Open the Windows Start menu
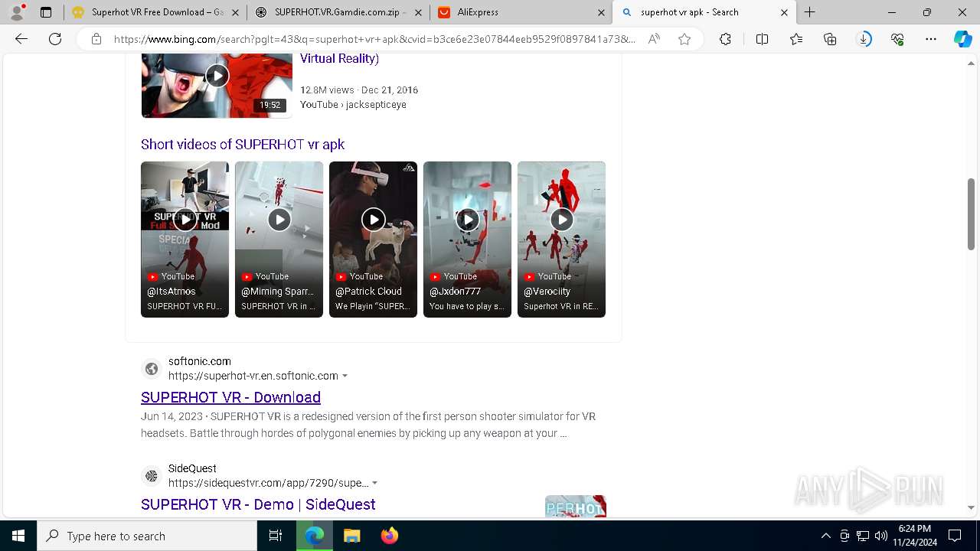Viewport: 980px width, 551px height. click(x=18, y=536)
